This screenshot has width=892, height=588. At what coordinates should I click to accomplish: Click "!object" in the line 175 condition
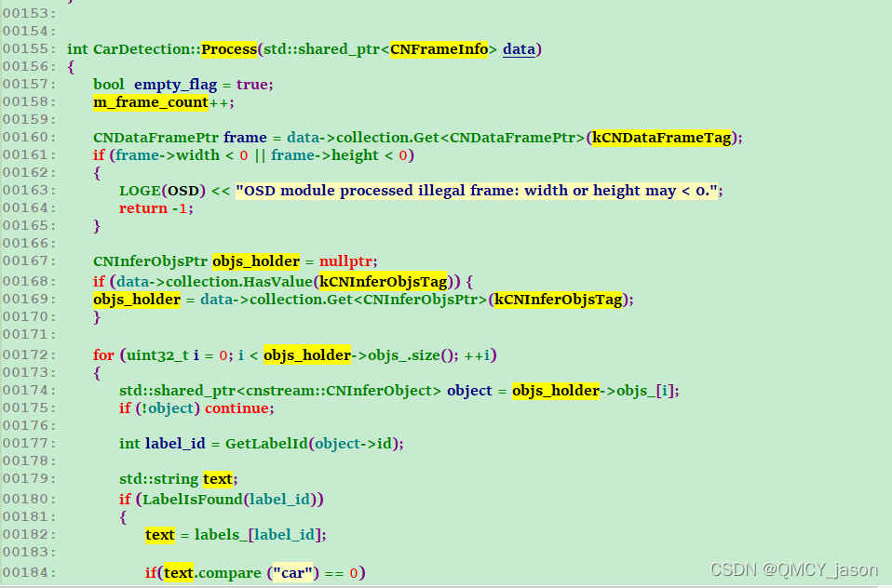(168, 408)
